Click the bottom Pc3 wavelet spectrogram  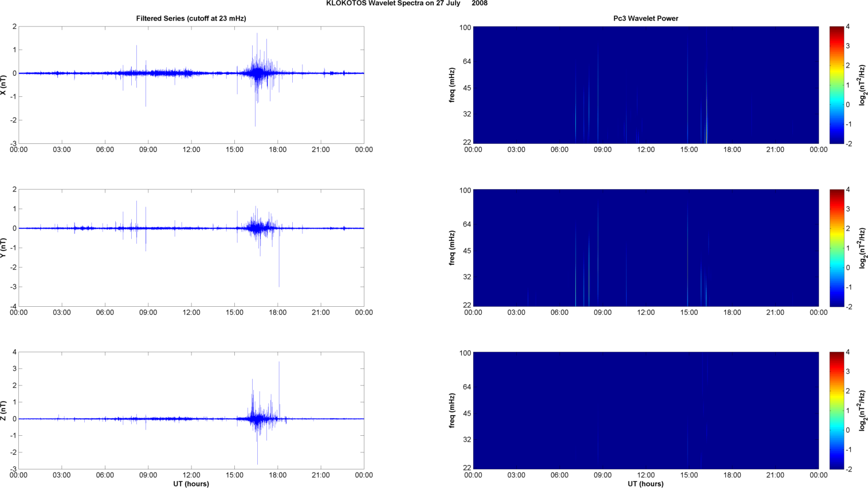click(x=645, y=411)
